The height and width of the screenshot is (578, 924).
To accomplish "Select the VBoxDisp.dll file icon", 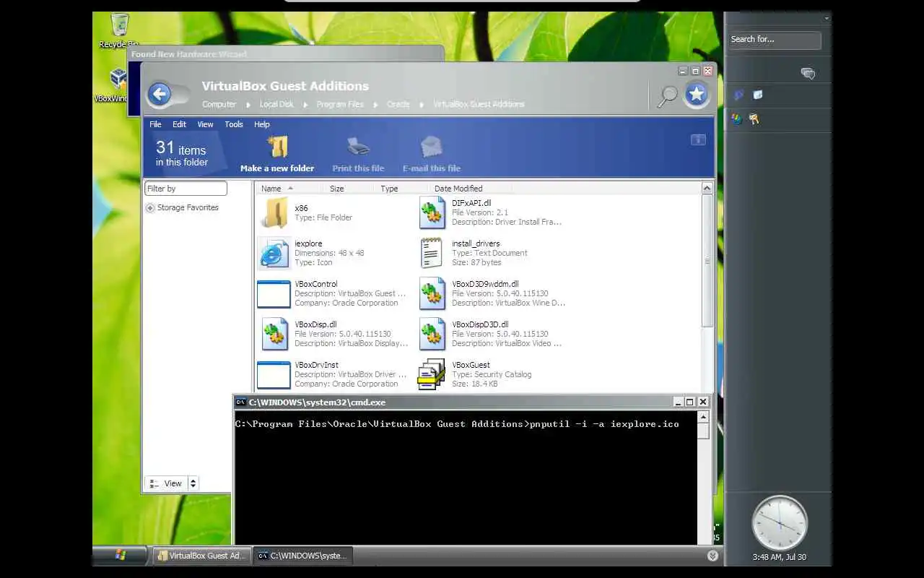I will pyautogui.click(x=275, y=334).
